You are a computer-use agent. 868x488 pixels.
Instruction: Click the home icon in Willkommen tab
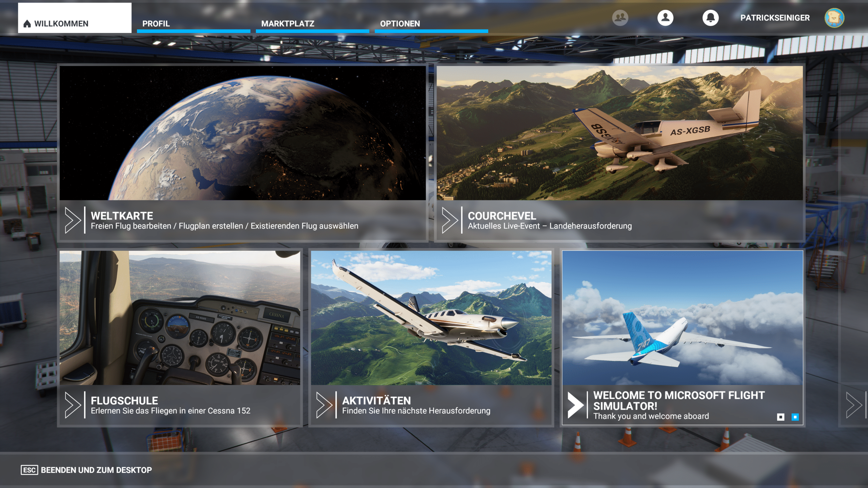point(27,24)
